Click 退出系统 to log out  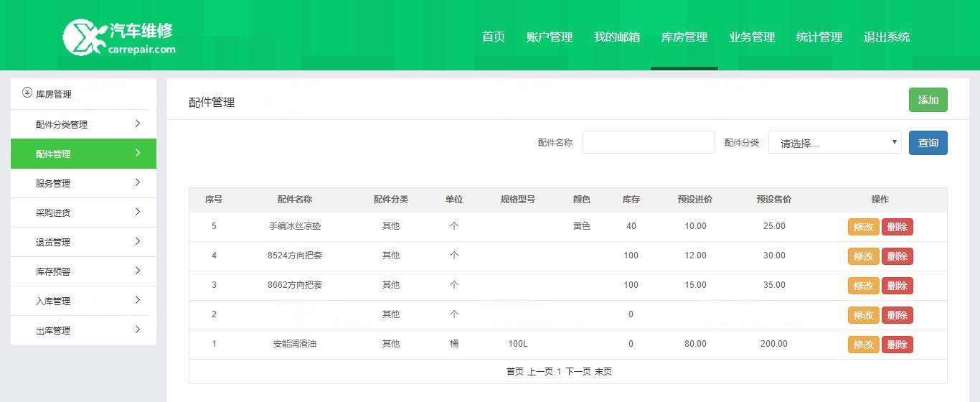887,37
